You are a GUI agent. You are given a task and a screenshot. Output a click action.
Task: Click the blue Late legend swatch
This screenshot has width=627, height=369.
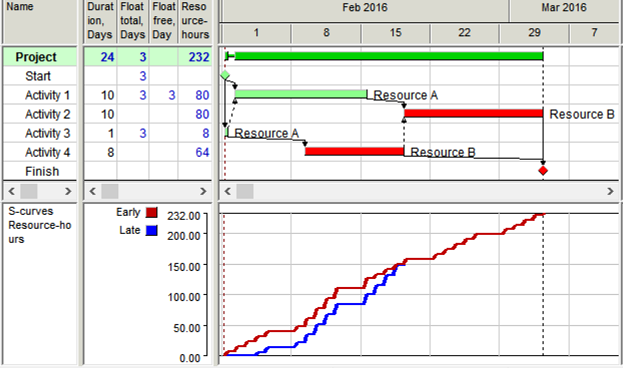[x=152, y=231]
